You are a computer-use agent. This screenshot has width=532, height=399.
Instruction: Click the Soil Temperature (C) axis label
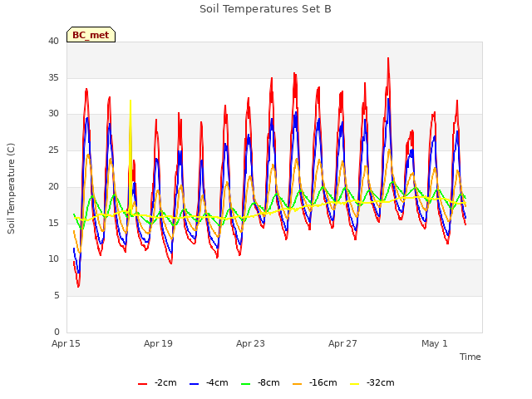pos(11,189)
